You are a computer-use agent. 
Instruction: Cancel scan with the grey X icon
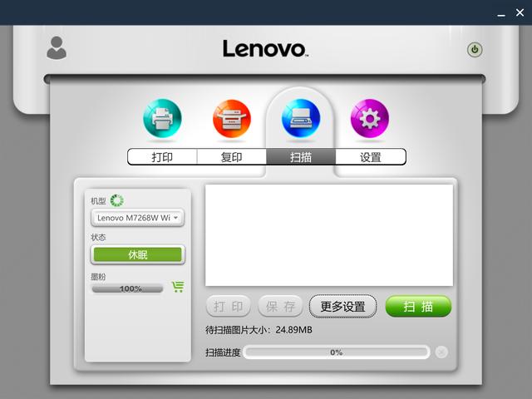click(441, 352)
